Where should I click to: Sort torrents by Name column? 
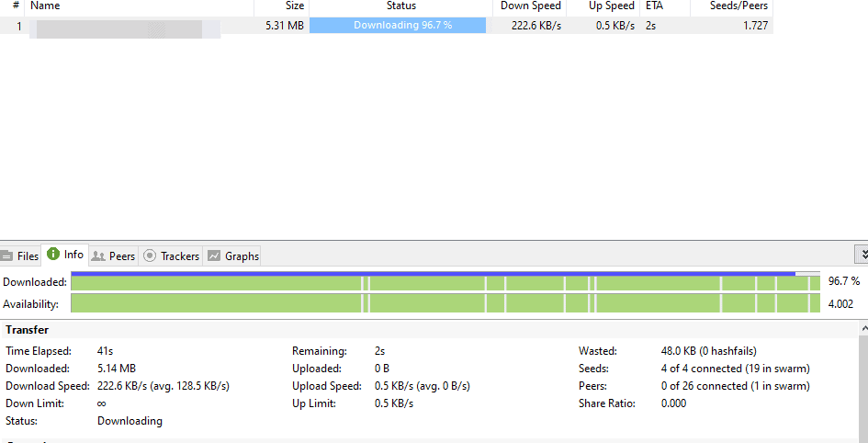click(139, 6)
